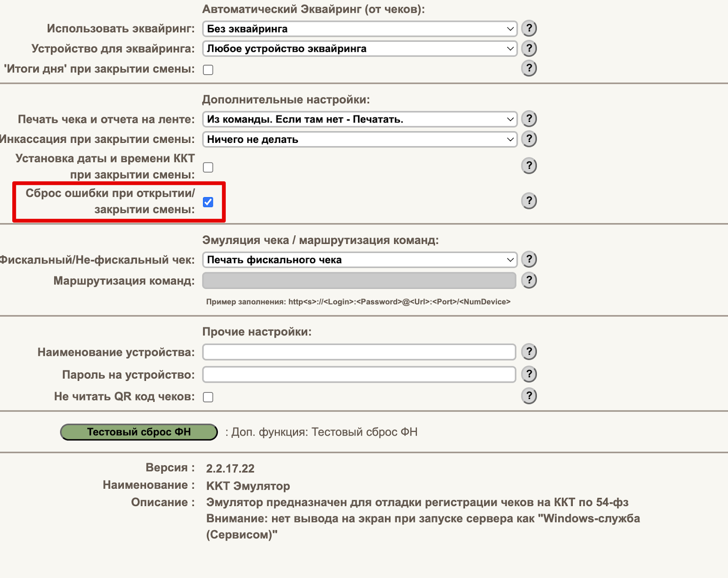Open help for 'Печать чека и отчета на ленте'
Viewport: 728px width, 578px height.
[529, 119]
